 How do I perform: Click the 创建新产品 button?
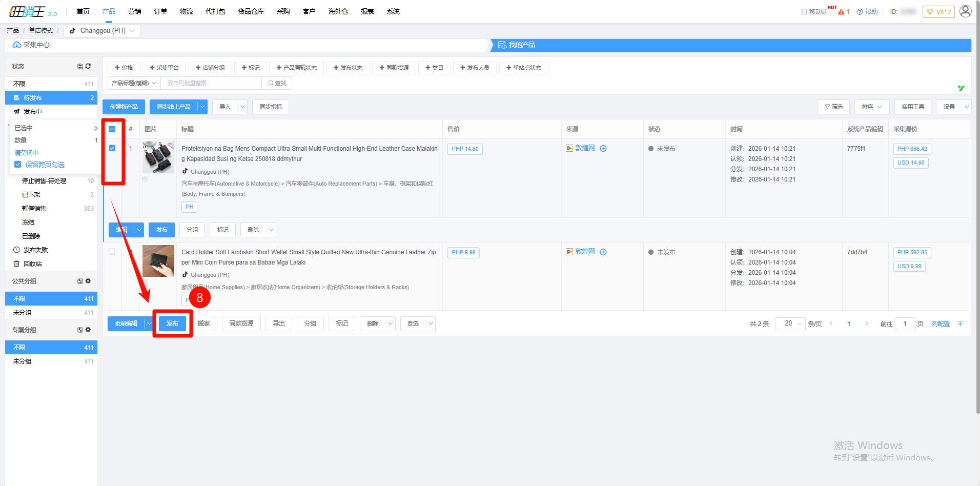pyautogui.click(x=124, y=107)
